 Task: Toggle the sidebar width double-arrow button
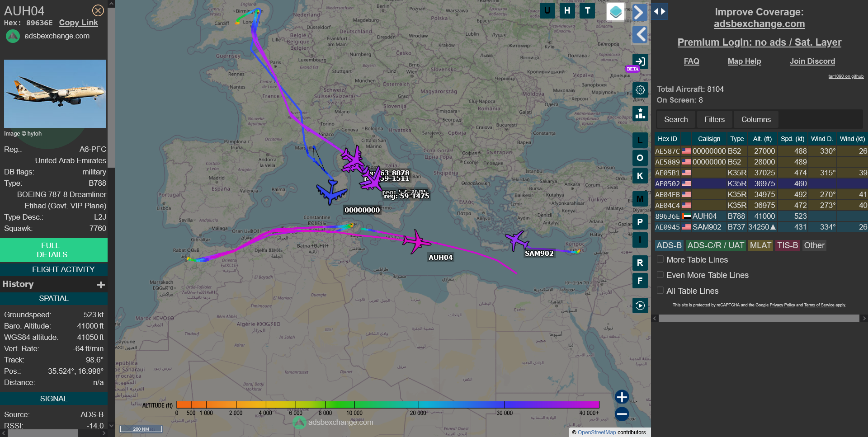pos(660,11)
